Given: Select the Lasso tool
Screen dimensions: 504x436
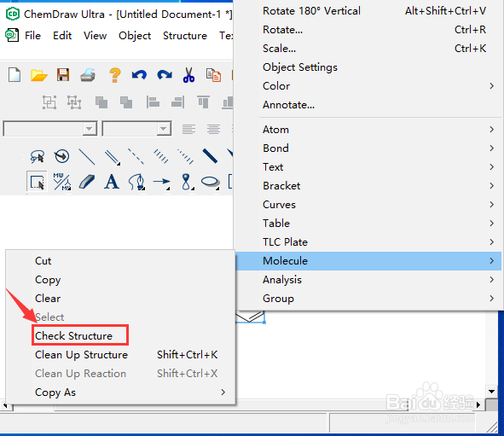Looking at the screenshot, I should tap(37, 156).
